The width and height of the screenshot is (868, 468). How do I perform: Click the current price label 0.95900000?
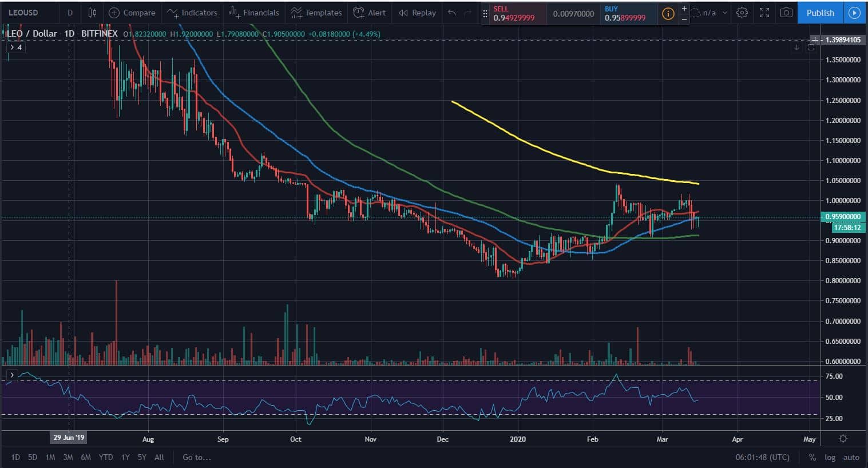click(843, 217)
